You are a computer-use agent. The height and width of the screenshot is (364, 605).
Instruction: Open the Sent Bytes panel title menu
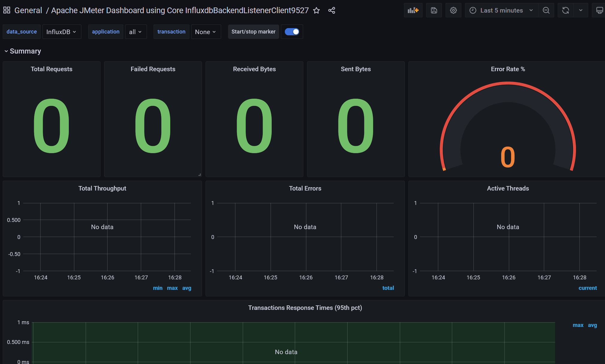pos(356,69)
